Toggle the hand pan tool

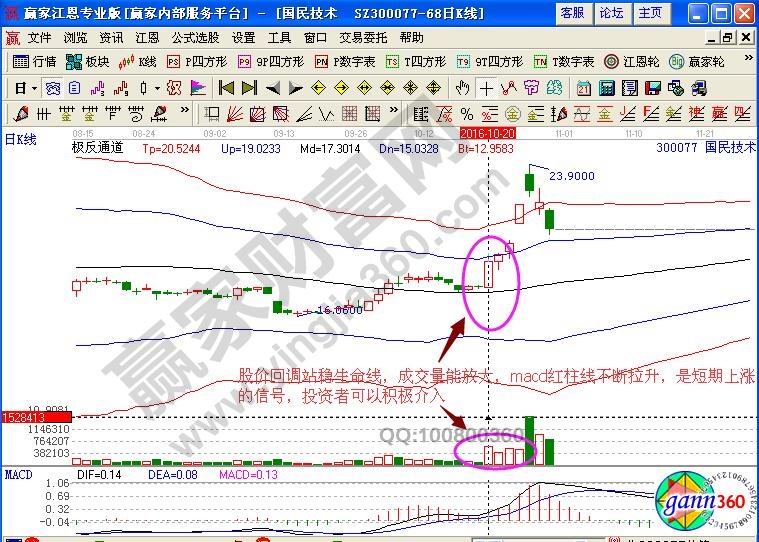pos(464,88)
